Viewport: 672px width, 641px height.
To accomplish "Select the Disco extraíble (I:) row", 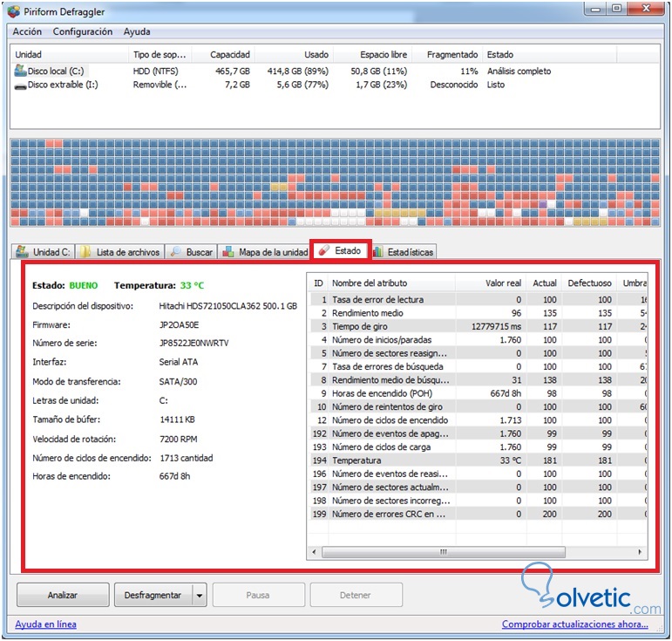I will pos(335,85).
